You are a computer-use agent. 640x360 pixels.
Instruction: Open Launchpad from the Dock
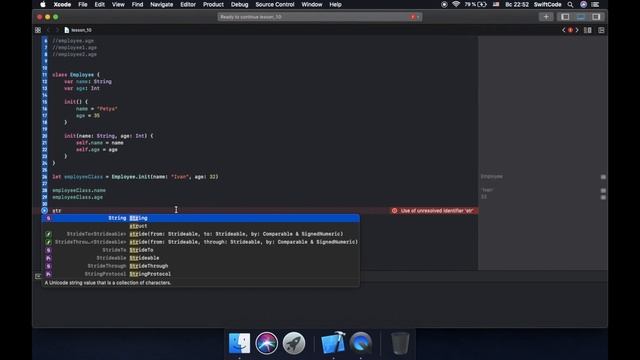[294, 343]
